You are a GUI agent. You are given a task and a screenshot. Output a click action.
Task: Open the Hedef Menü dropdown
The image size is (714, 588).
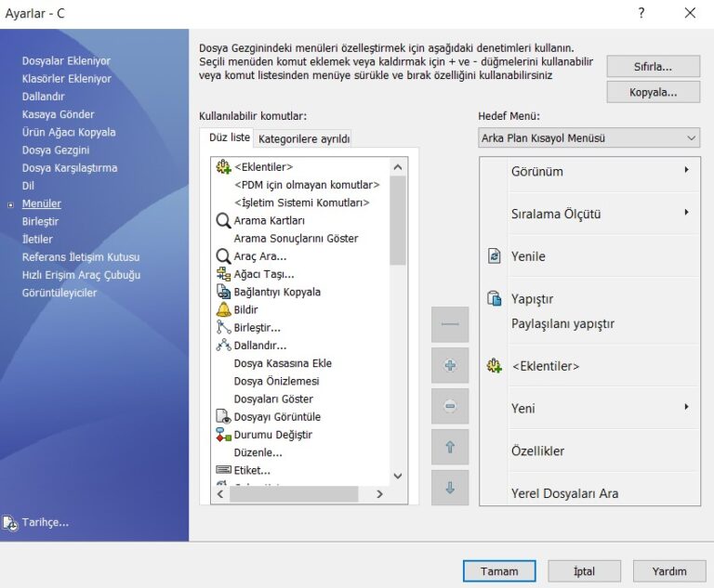coord(588,138)
